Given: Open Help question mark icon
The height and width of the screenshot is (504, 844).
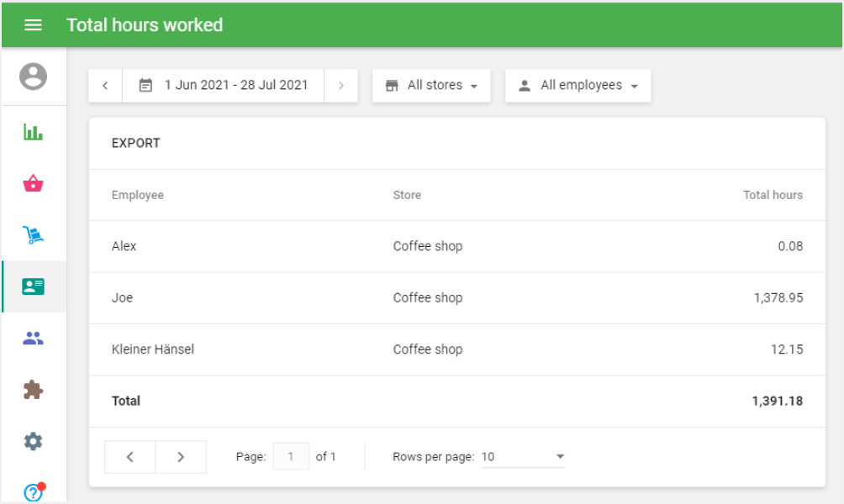Looking at the screenshot, I should pos(33,492).
